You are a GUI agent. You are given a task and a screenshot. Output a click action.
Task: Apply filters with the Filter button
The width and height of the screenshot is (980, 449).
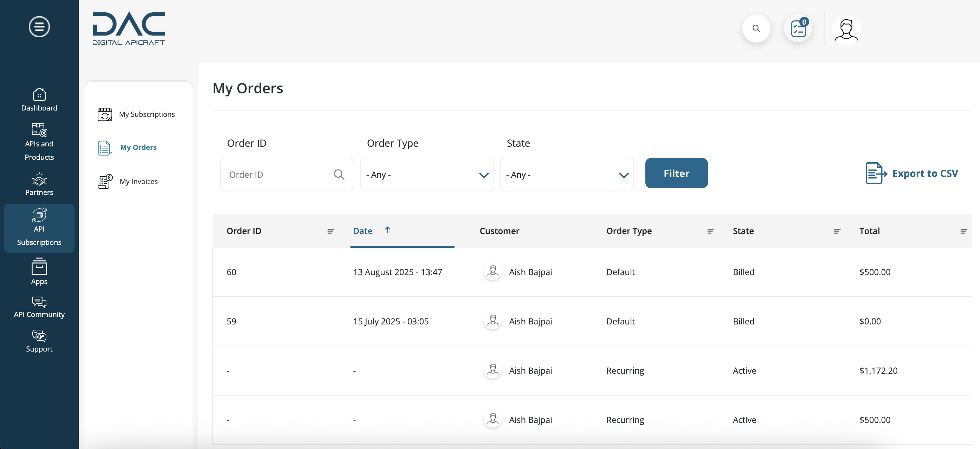tap(676, 173)
